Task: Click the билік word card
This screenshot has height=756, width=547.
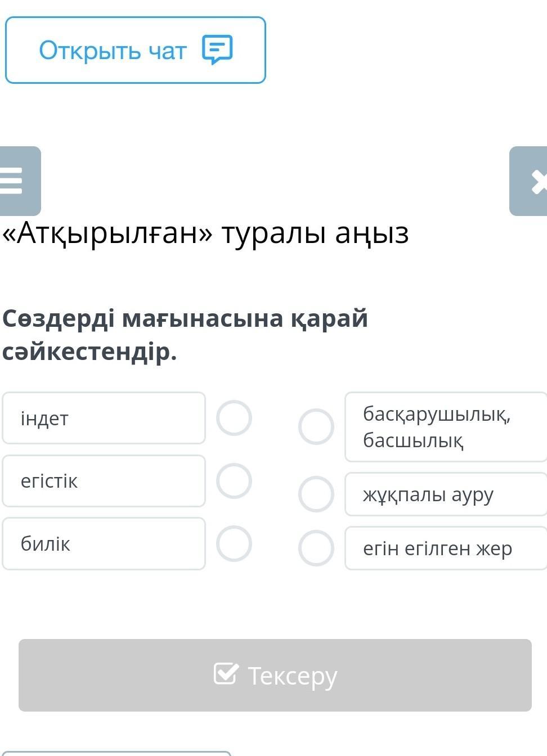Action: [104, 544]
